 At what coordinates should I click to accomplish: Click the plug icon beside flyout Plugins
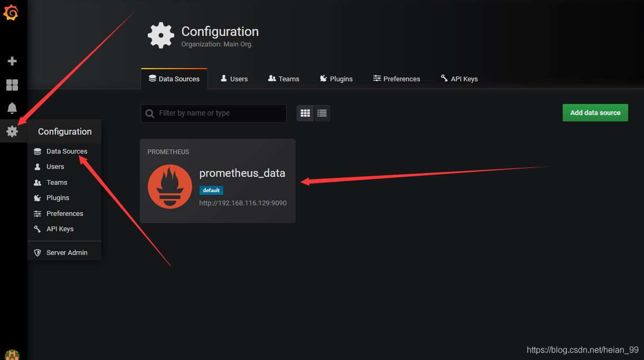tap(37, 198)
